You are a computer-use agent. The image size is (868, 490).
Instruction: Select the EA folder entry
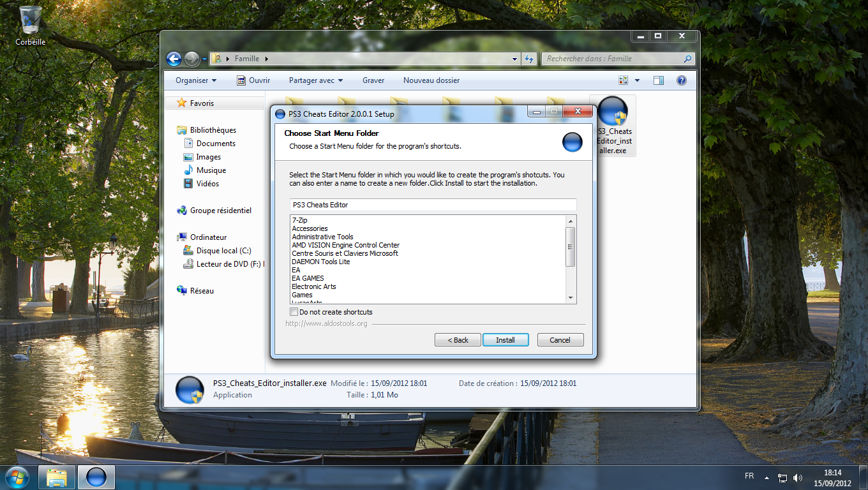[x=296, y=270]
